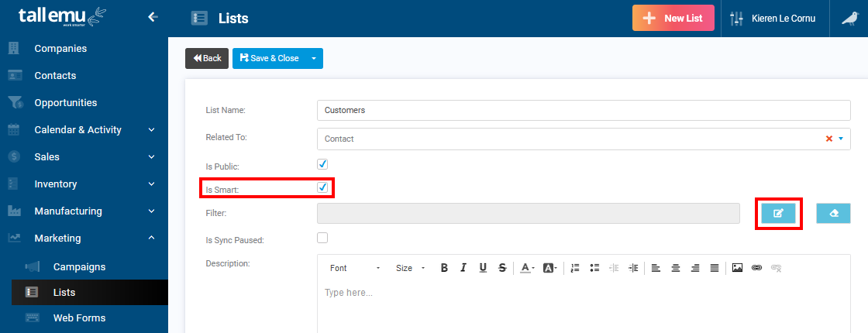
Task: Toggle italic formatting
Action: coord(463,268)
